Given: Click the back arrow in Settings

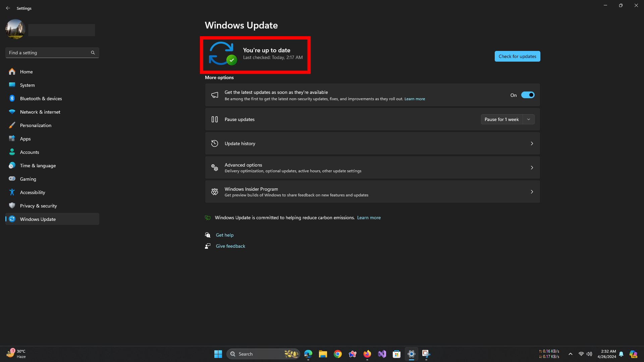Looking at the screenshot, I should (8, 8).
